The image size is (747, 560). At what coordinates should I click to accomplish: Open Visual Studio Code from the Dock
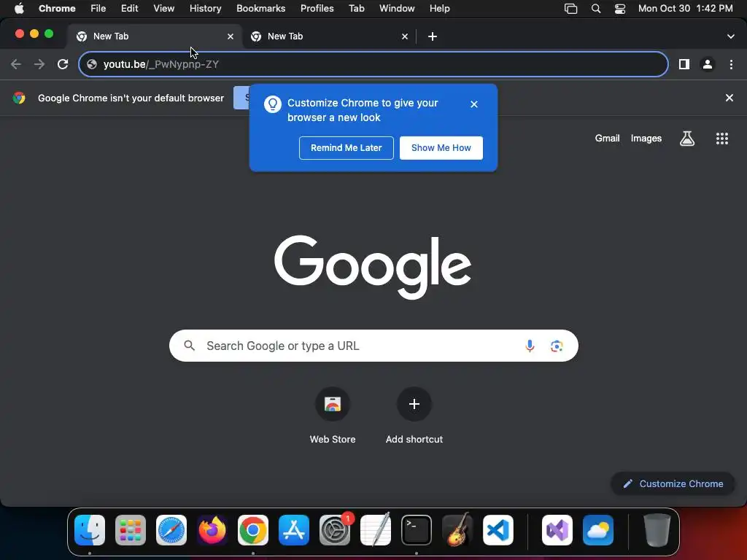[x=498, y=530]
